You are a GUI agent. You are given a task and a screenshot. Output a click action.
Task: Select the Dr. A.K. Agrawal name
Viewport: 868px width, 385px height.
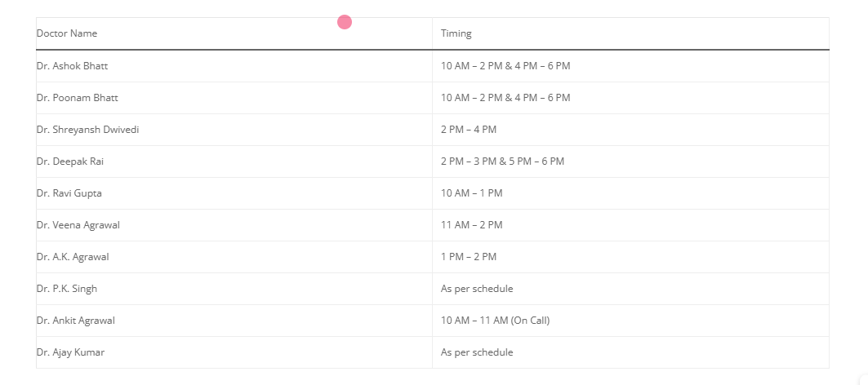click(72, 256)
